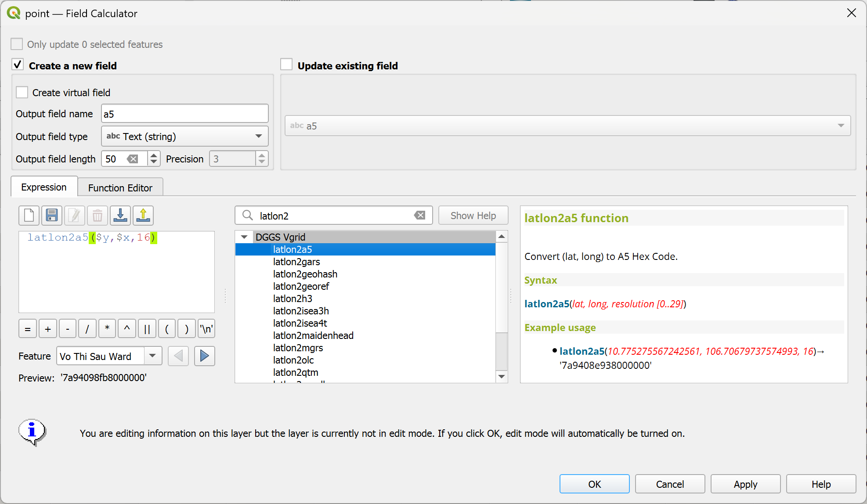Collapse the DGGS Vgrid function group

pyautogui.click(x=244, y=237)
